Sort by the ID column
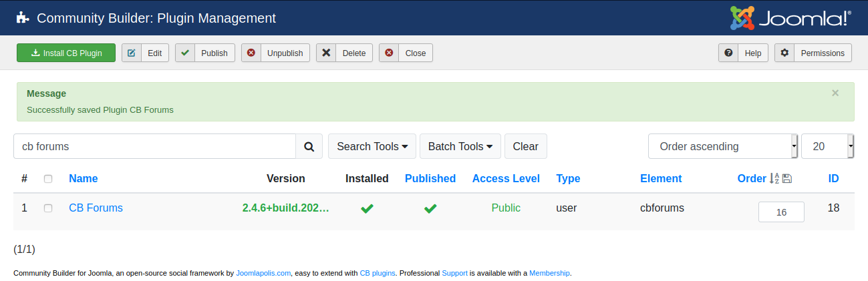The width and height of the screenshot is (868, 281). point(833,178)
